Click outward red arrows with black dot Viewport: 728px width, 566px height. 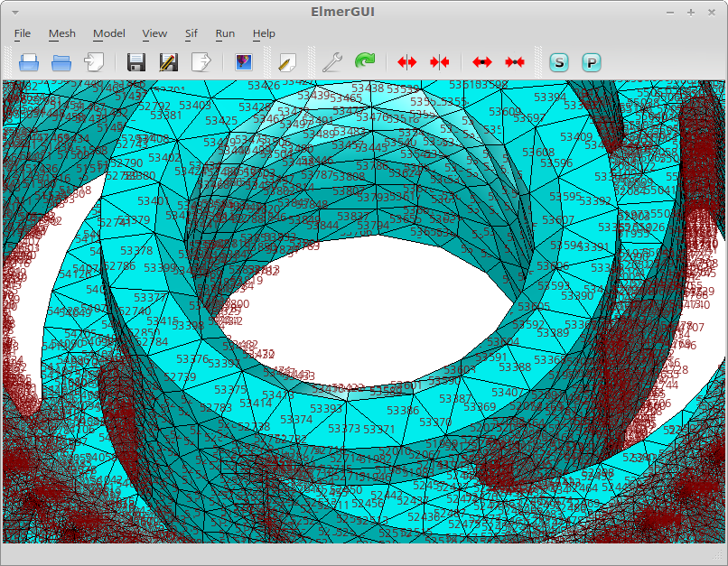(482, 62)
